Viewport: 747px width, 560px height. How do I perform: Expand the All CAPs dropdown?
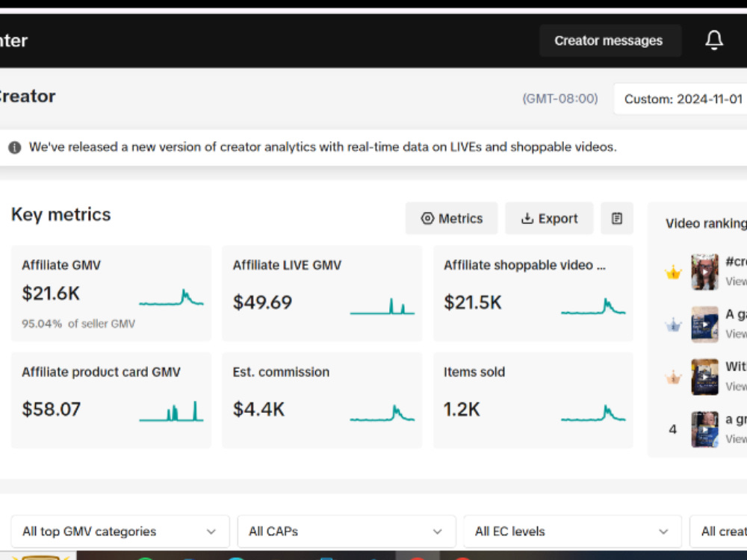(x=347, y=532)
